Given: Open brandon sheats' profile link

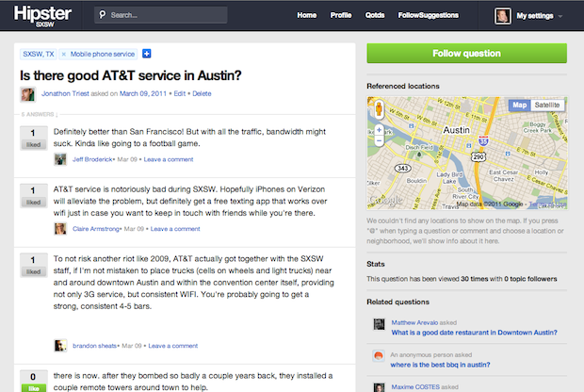Looking at the screenshot, I should click(94, 346).
